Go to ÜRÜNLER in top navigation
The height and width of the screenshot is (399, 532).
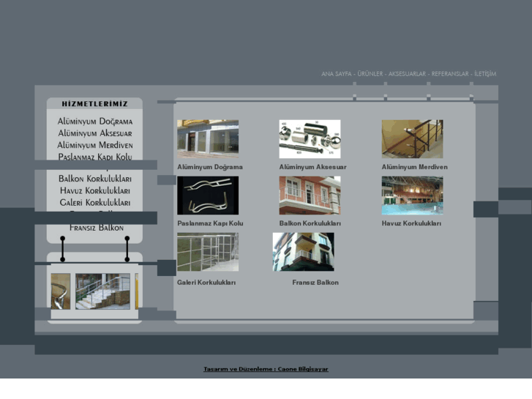(x=370, y=74)
